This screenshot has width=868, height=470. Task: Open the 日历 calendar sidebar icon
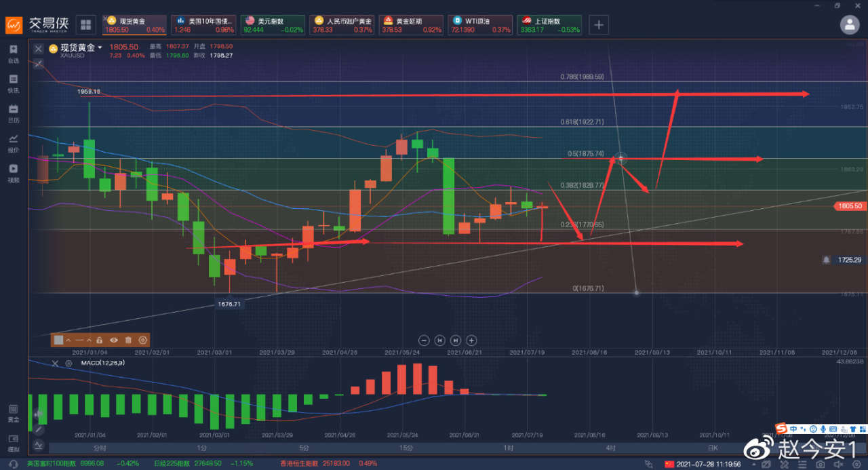(x=13, y=113)
